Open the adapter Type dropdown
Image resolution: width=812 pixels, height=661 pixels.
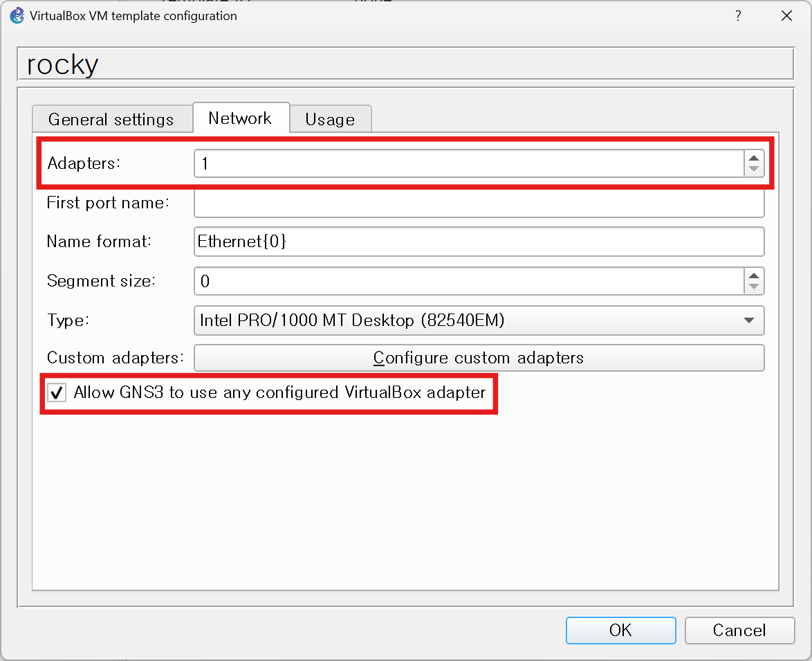coord(479,320)
